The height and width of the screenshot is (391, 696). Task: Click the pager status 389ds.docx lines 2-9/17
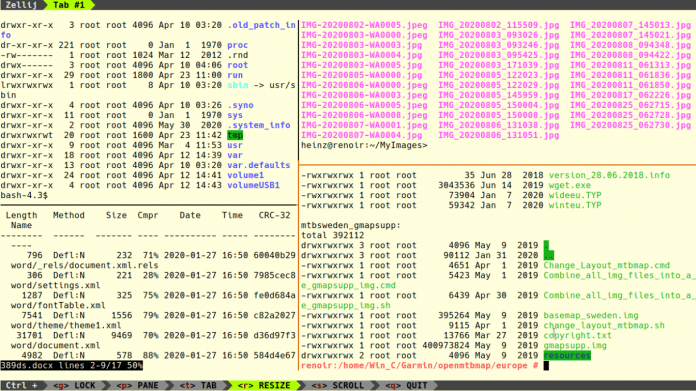coord(71,365)
